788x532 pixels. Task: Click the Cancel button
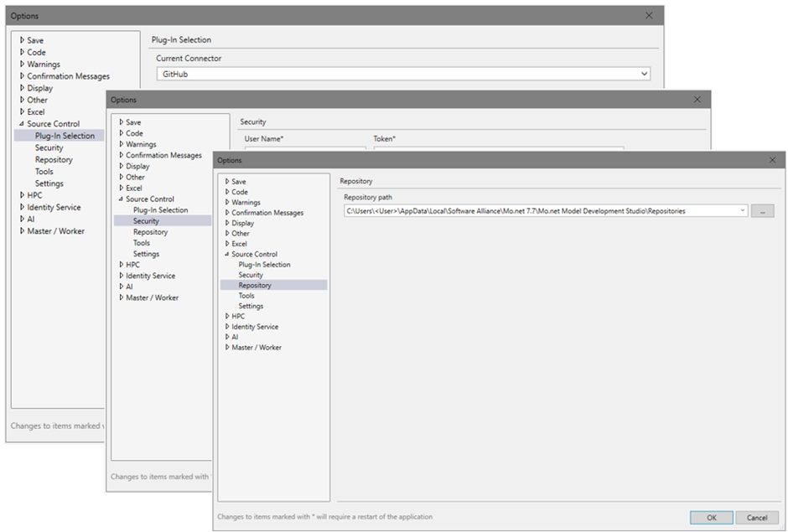pyautogui.click(x=757, y=518)
